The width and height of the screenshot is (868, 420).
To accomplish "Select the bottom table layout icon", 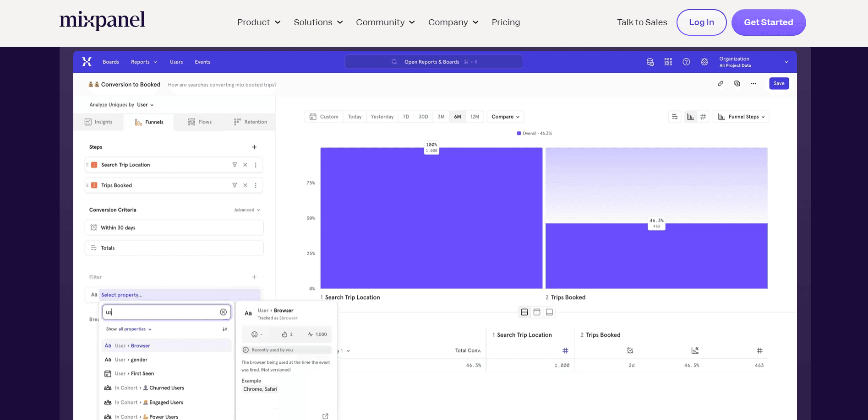I will pyautogui.click(x=549, y=312).
